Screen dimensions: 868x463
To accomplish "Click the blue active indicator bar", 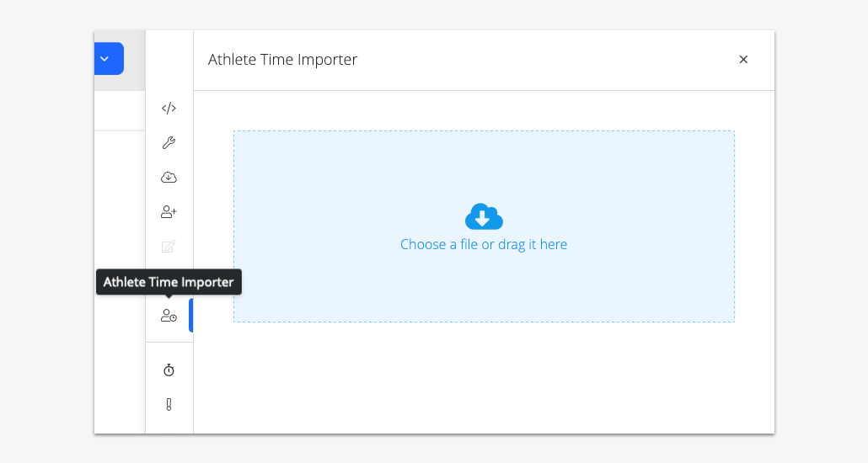I will (191, 316).
